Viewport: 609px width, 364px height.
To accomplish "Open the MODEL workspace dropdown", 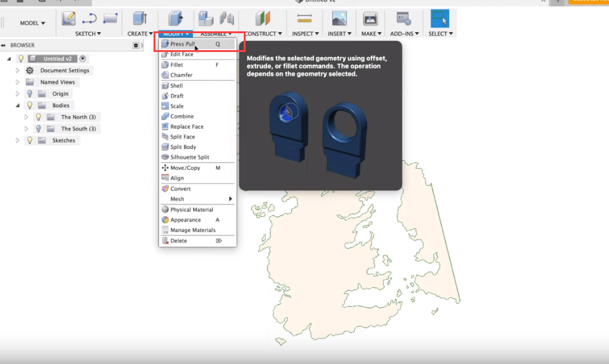I will point(33,23).
